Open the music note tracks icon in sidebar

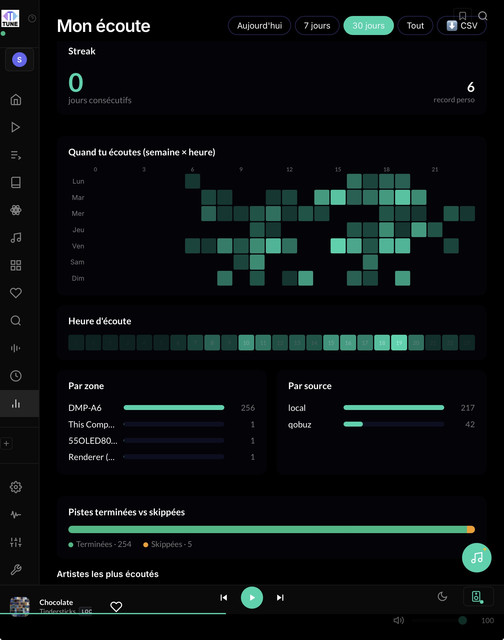click(16, 238)
